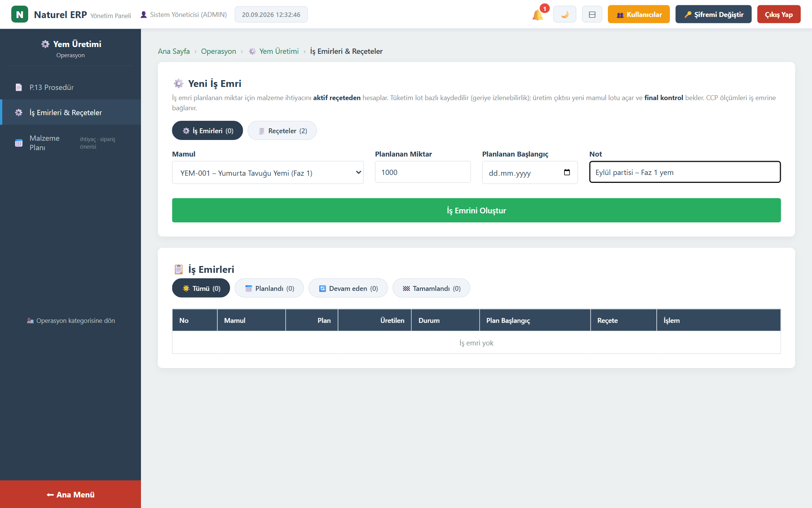
Task: Show Tamamlandı work orders
Action: pos(431,288)
